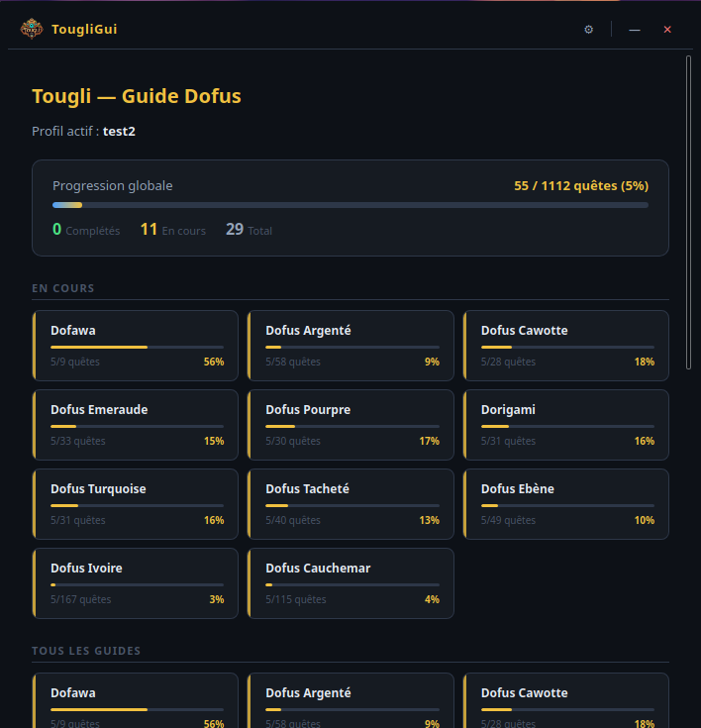The height and width of the screenshot is (728, 701).
Task: Click "5/115 quêtes" on Dofus Cauchemar
Action: (x=296, y=599)
